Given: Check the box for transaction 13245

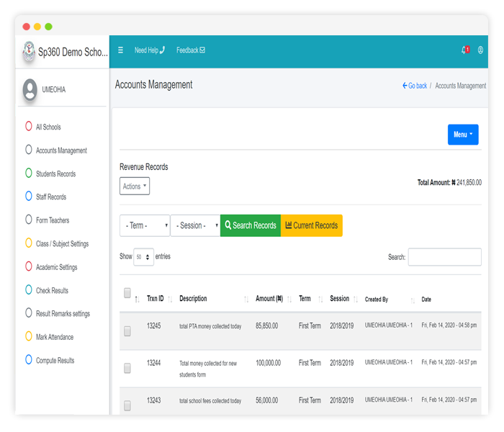Looking at the screenshot, I should point(127,331).
